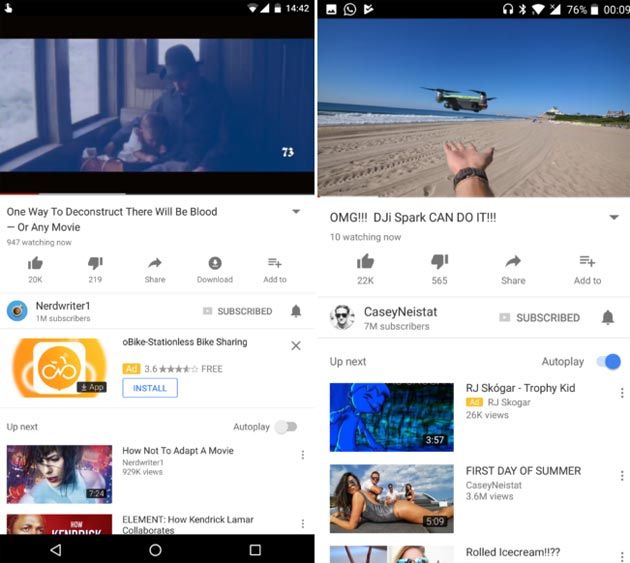This screenshot has width=630, height=563.
Task: Open options for How Not To Adapt A Movie
Action: [x=303, y=455]
